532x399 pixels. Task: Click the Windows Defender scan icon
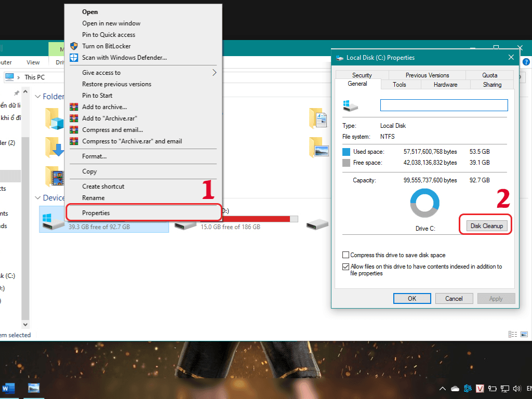[x=74, y=58]
